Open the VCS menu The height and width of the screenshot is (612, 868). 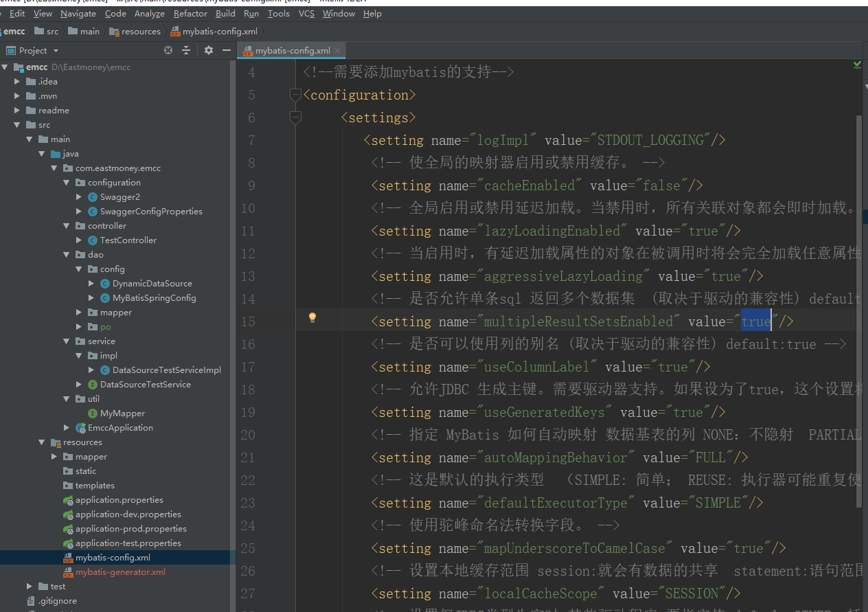pos(306,14)
